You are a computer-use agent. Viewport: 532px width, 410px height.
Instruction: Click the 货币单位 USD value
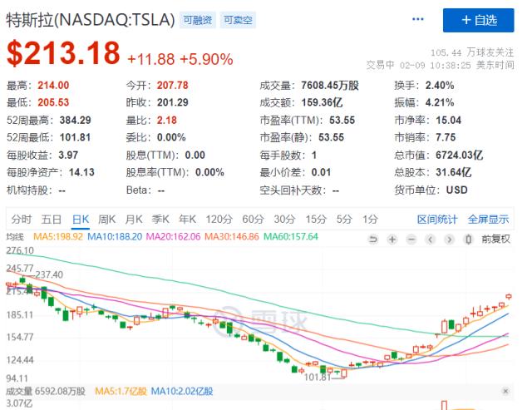click(x=456, y=190)
